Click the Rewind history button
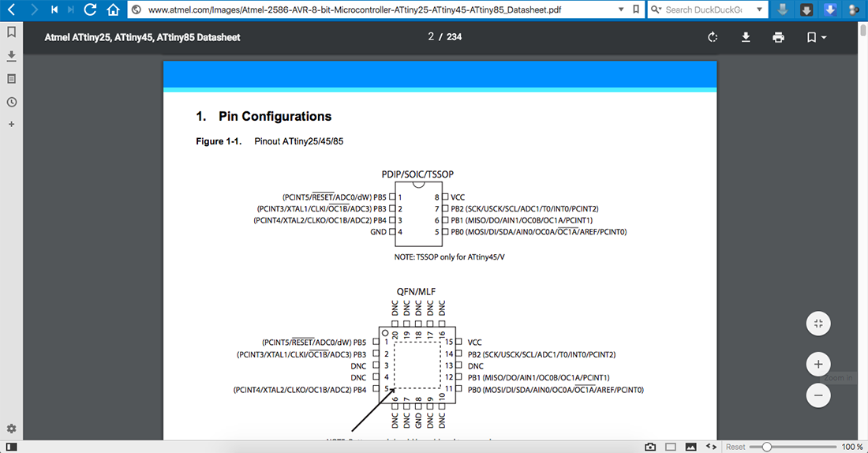The image size is (868, 453). click(54, 9)
